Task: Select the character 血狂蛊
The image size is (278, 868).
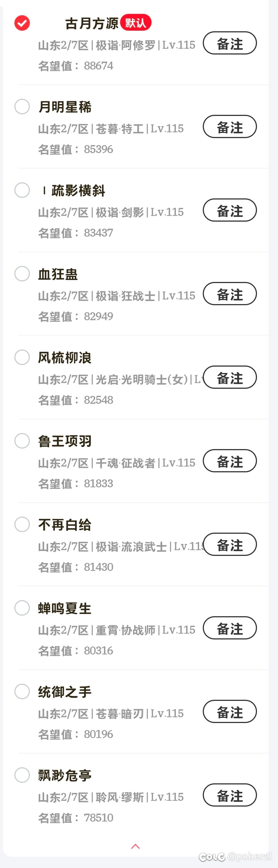Action: (x=22, y=274)
